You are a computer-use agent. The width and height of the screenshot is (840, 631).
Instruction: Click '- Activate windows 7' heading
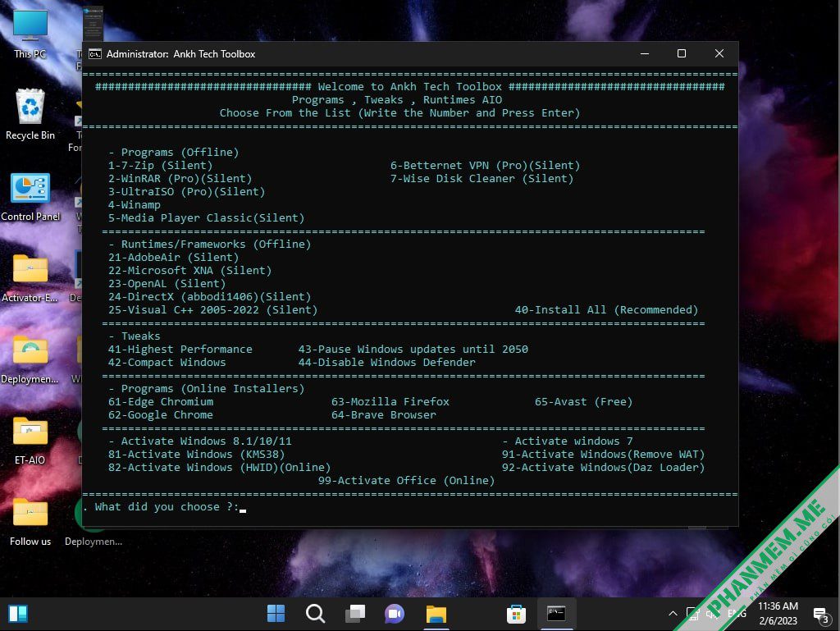coord(568,441)
